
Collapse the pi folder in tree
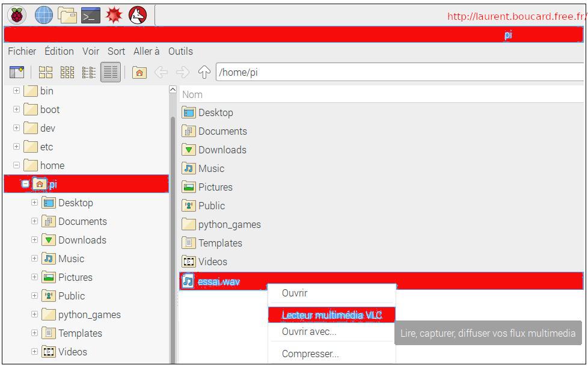point(25,184)
